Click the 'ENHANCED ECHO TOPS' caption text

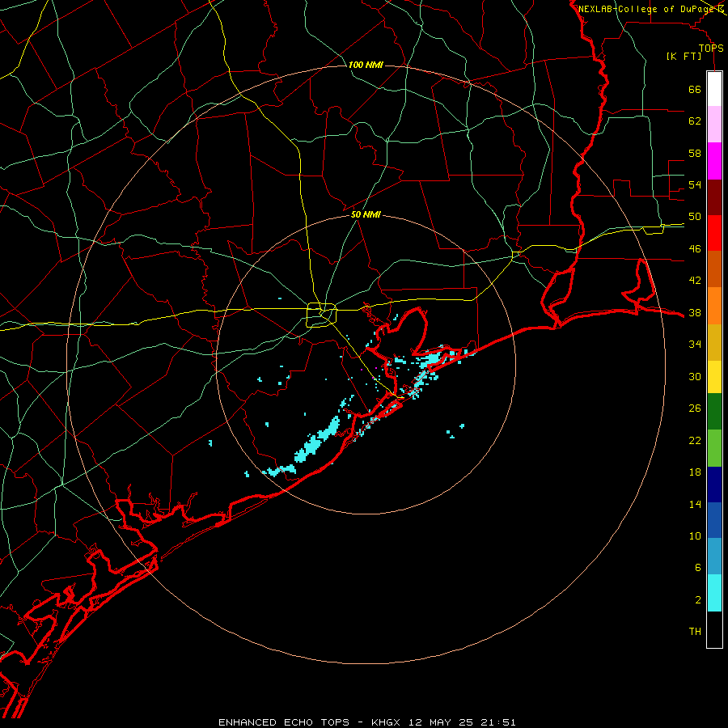(x=284, y=722)
